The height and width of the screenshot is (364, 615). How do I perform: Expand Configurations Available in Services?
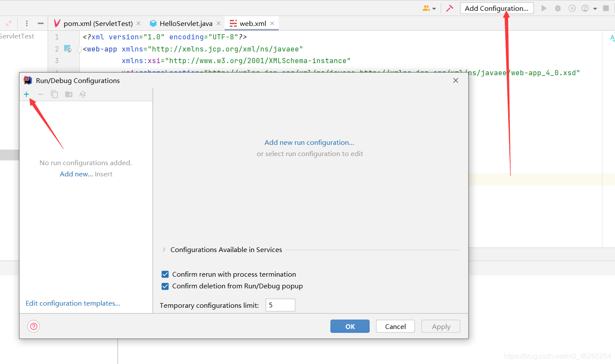[164, 249]
